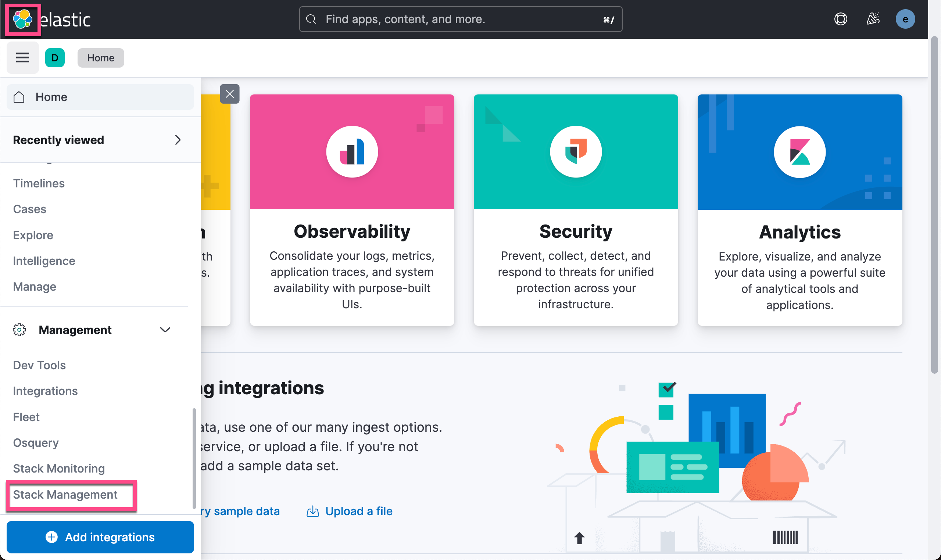Open the help lifebuoy icon menu
941x560 pixels.
pyautogui.click(x=840, y=19)
